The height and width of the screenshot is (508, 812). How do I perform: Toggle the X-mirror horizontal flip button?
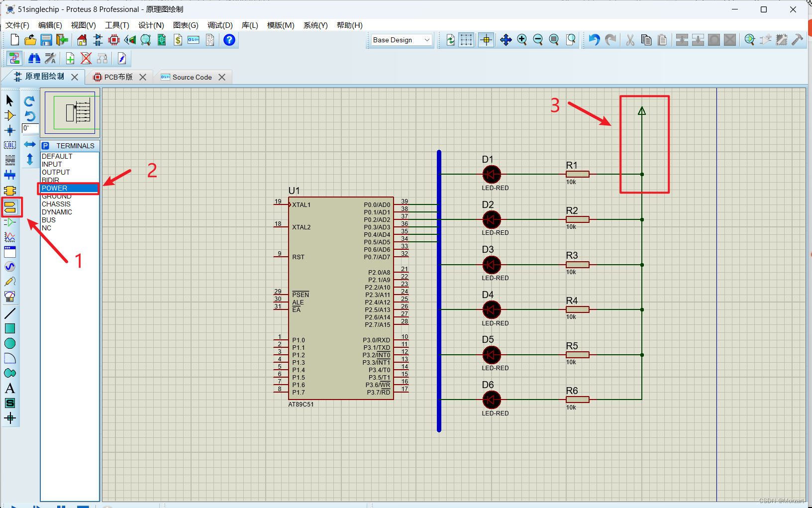[x=30, y=144]
